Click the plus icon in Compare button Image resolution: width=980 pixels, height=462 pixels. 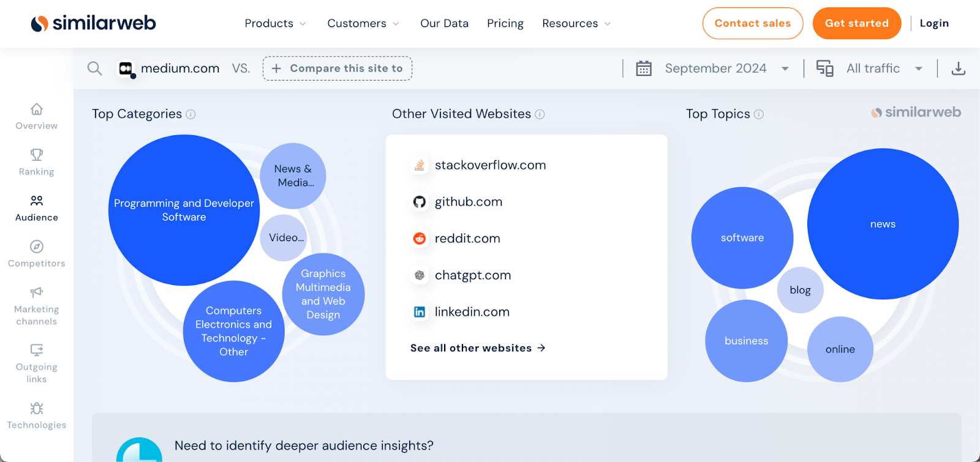coord(276,69)
